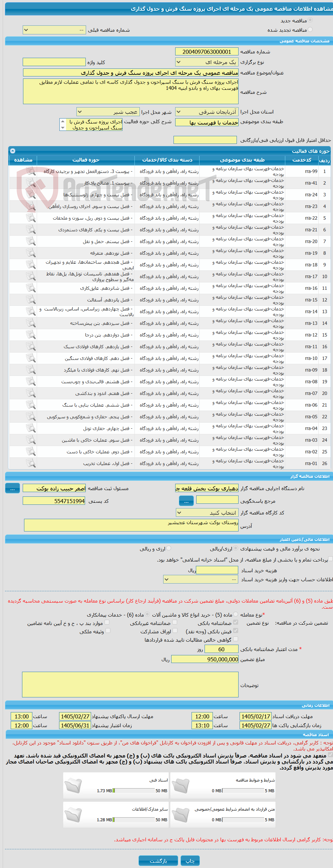Toggle فیش بانکی (وجه نقد) checkbox
The width and height of the screenshot is (333, 868).
tap(236, 630)
